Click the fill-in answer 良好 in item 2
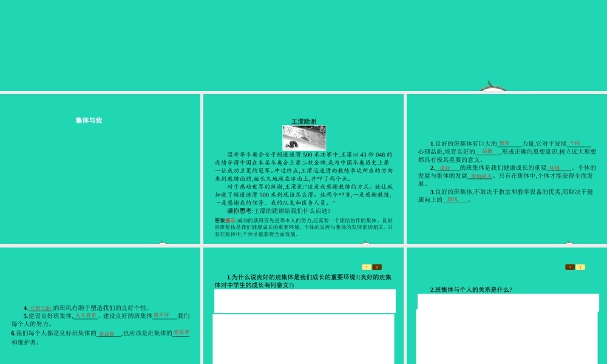 pos(445,168)
